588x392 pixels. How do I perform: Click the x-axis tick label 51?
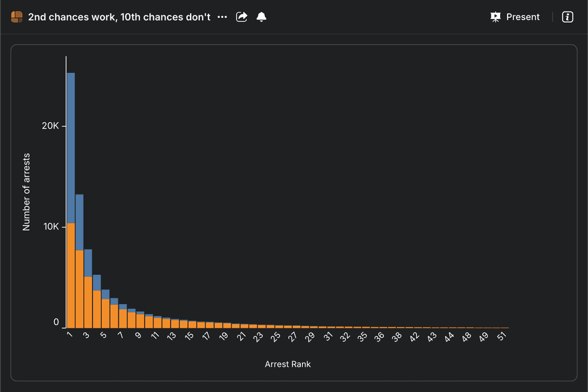501,337
